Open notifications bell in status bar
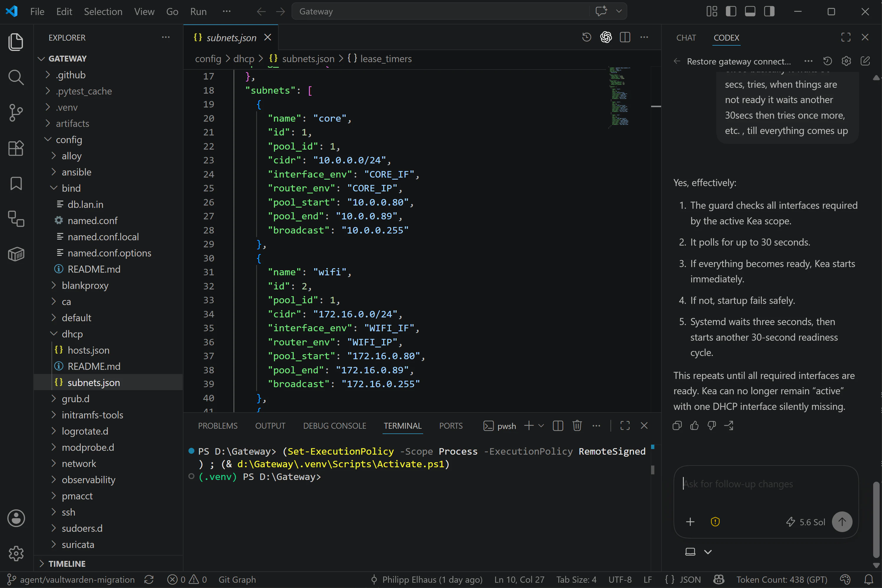Image resolution: width=882 pixels, height=588 pixels. [x=868, y=579]
